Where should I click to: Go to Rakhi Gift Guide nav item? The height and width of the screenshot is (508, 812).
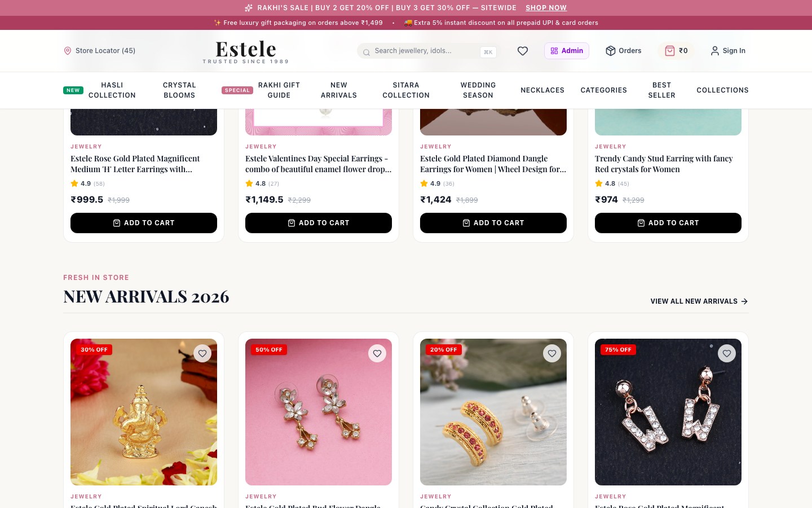point(279,90)
